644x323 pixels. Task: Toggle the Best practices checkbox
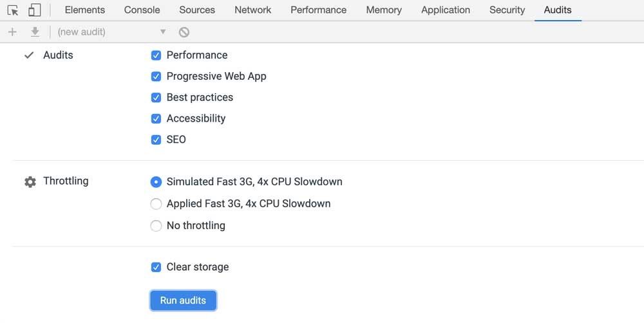[156, 98]
